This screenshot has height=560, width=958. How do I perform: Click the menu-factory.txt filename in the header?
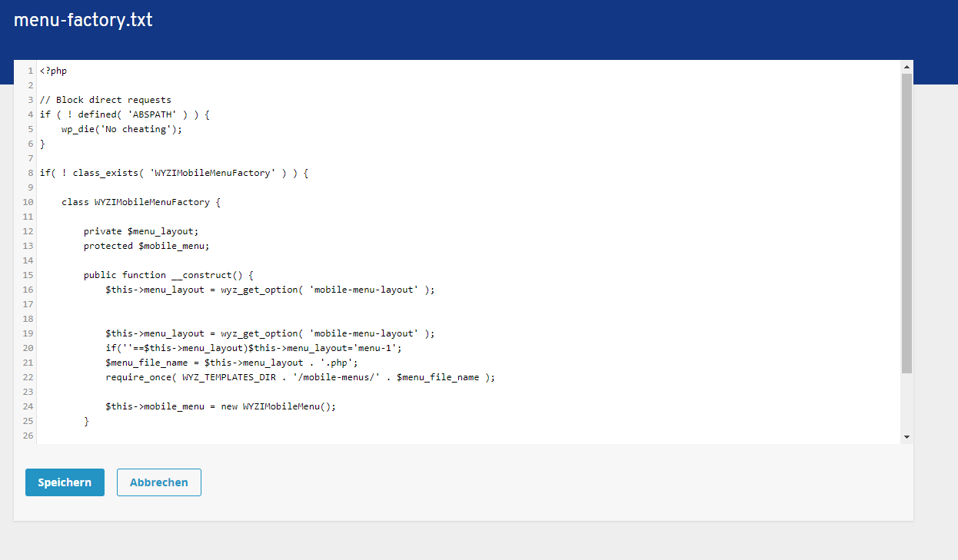pyautogui.click(x=83, y=20)
